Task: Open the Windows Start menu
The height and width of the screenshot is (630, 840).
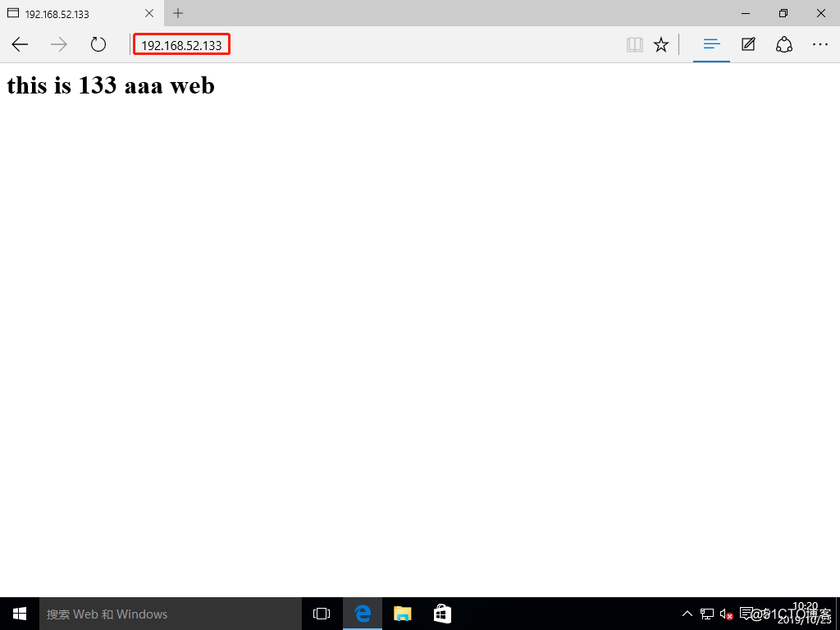Action: pyautogui.click(x=20, y=614)
